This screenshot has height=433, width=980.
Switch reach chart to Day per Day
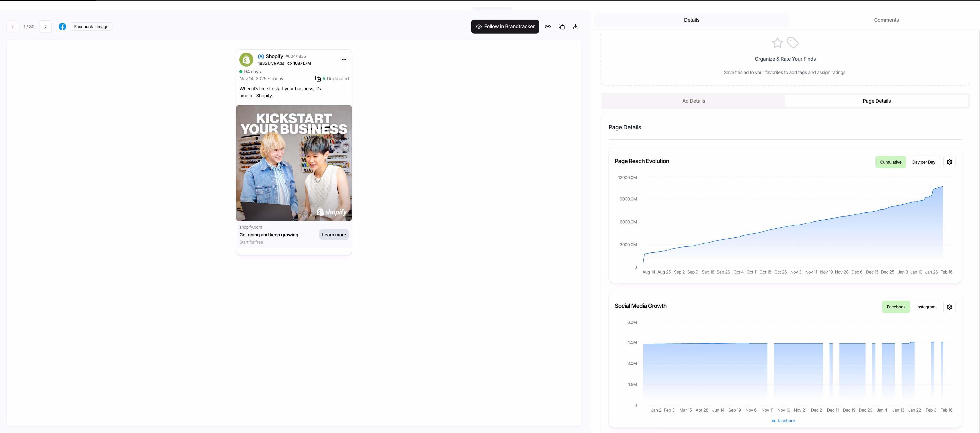pos(924,162)
